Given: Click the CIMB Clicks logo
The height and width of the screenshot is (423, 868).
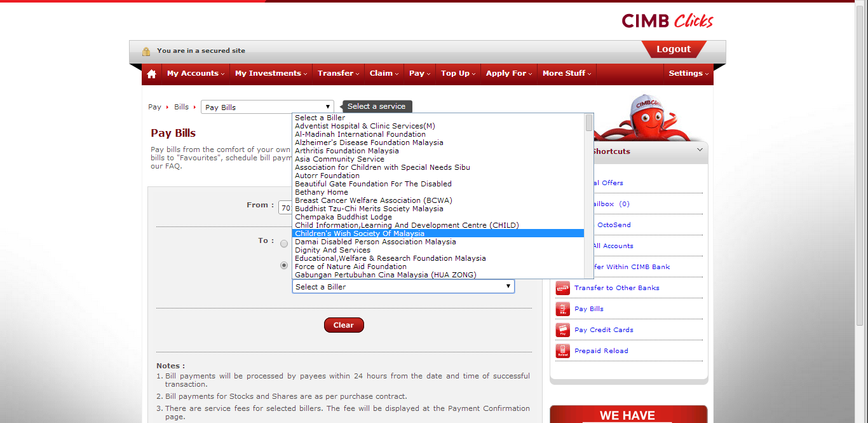Looking at the screenshot, I should 667,20.
